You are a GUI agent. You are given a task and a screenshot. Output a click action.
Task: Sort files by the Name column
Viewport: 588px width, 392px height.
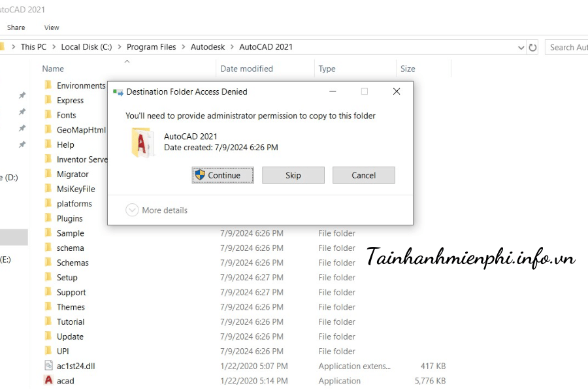(x=53, y=69)
